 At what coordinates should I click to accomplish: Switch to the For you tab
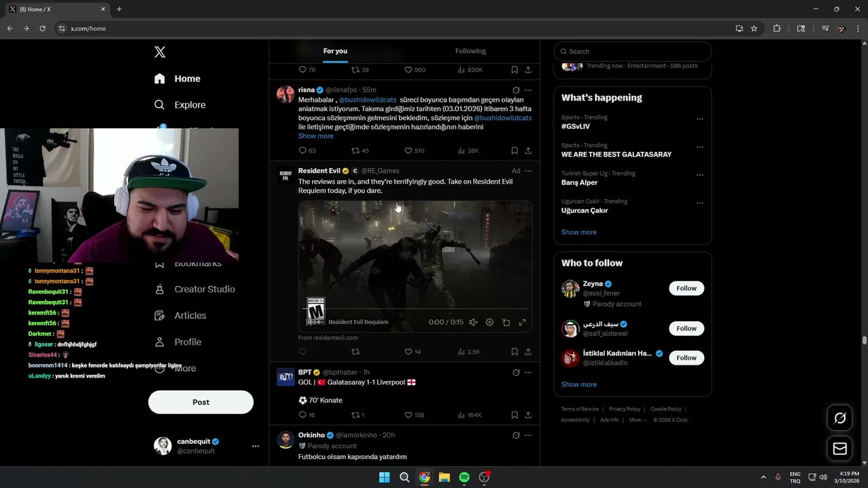click(335, 51)
